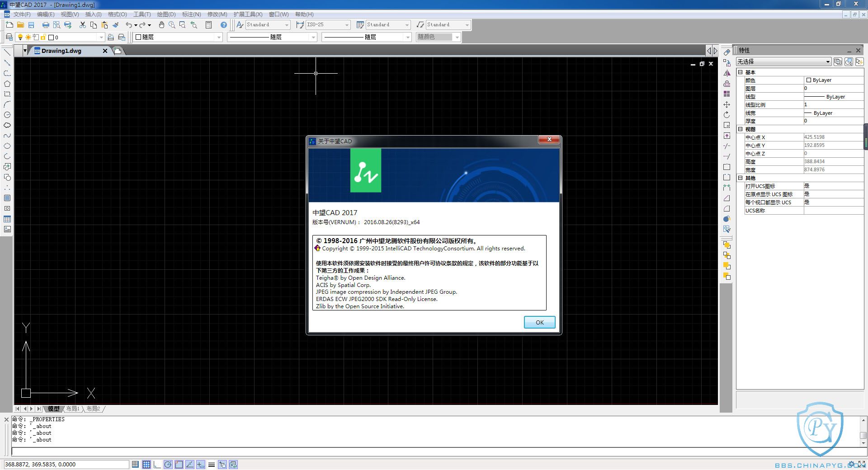The image size is (868, 470).
Task: Select the Table tool in draw toolbar
Action: pos(7,219)
